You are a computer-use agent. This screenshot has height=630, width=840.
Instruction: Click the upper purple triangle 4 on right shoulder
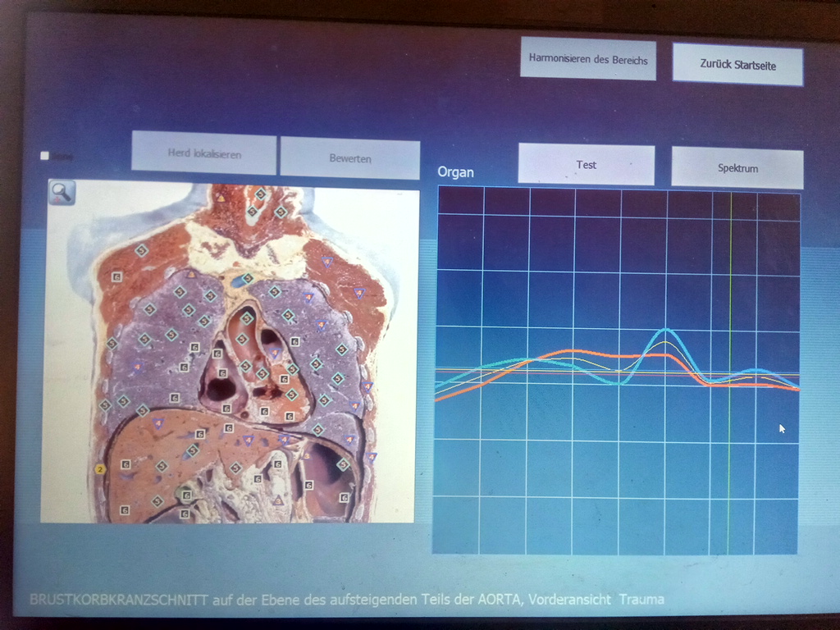pyautogui.click(x=327, y=262)
